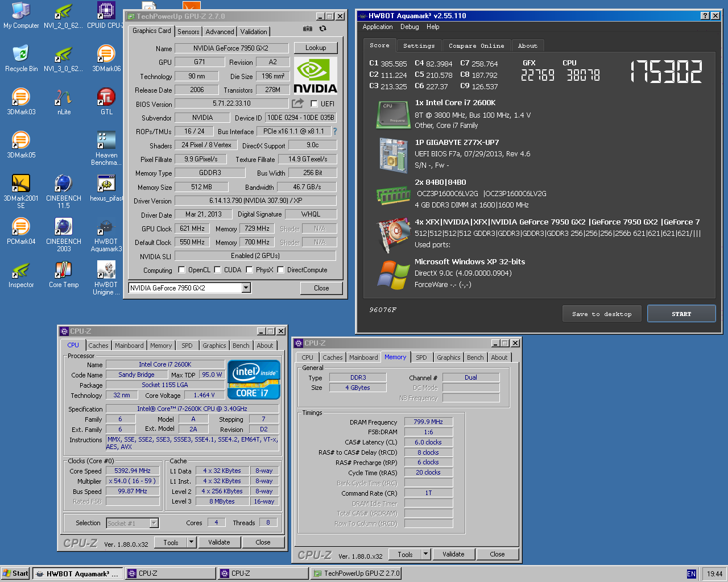Open My Computer desktop icon
This screenshot has width=728, height=582.
click(21, 16)
